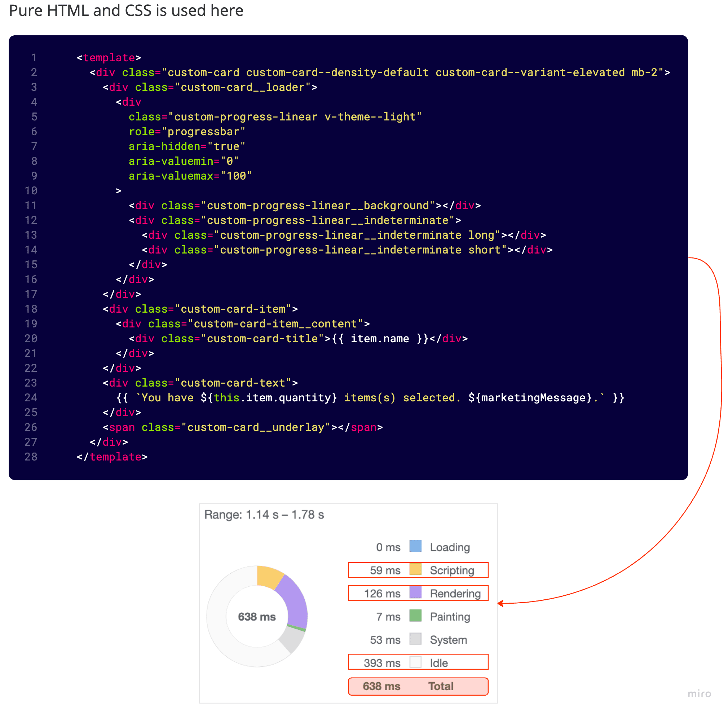Click the donut chart center 638 ms
728x714 pixels.
pyautogui.click(x=257, y=617)
